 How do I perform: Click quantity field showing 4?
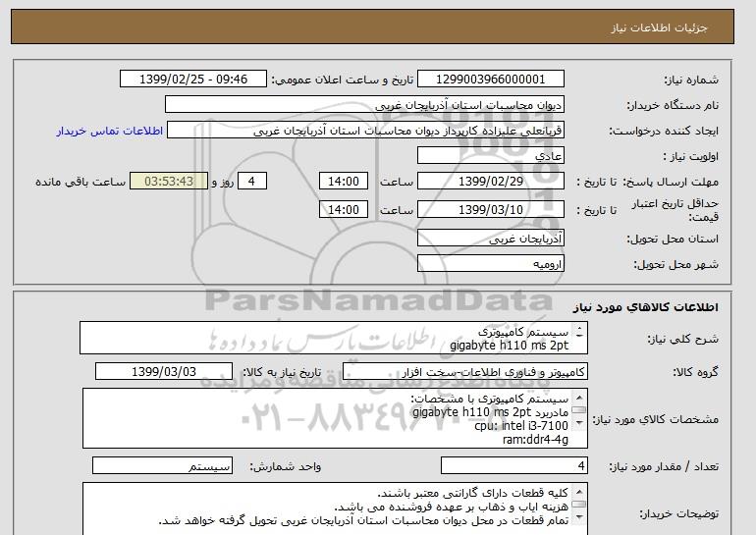(x=513, y=466)
